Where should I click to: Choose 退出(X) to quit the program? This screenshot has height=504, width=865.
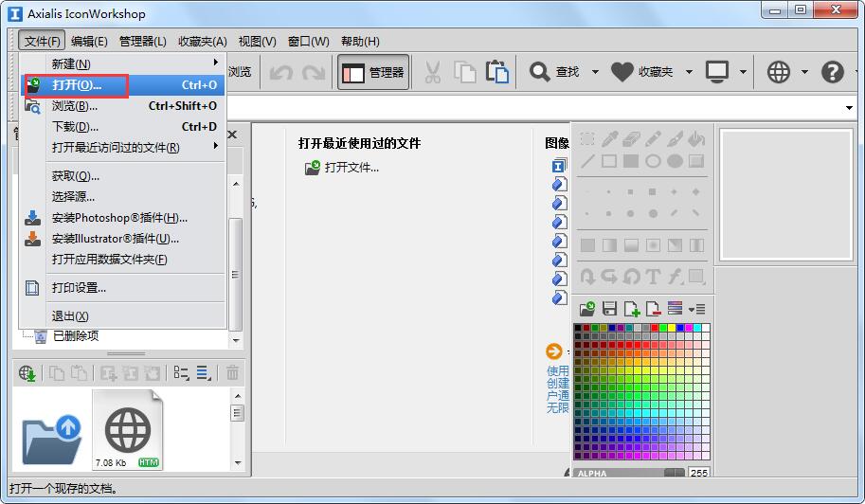122,316
